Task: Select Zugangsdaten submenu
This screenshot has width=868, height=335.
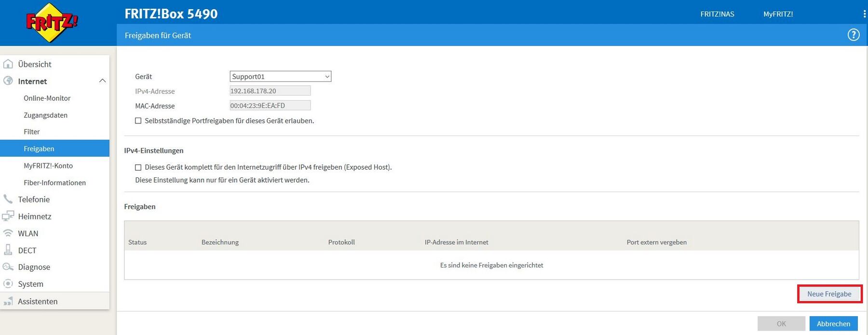Action: pyautogui.click(x=46, y=115)
